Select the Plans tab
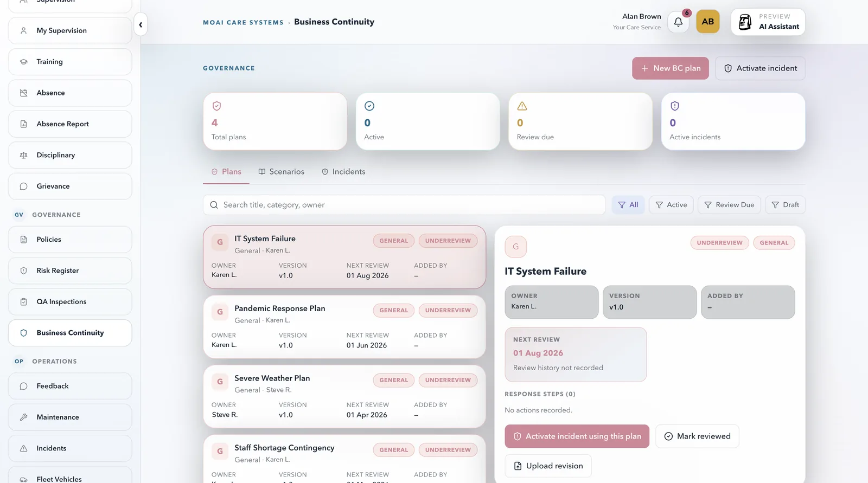Screen dimensions: 868x483 coord(226,172)
